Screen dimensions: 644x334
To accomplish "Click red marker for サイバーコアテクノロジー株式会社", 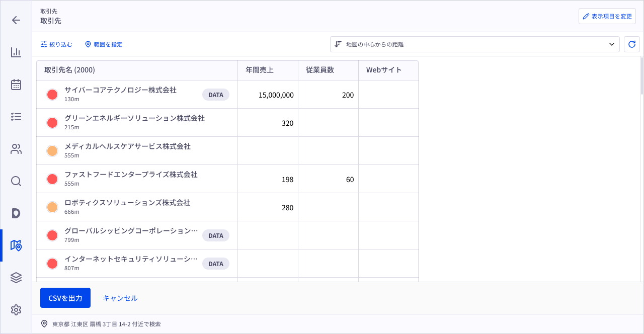I will 52,95.
